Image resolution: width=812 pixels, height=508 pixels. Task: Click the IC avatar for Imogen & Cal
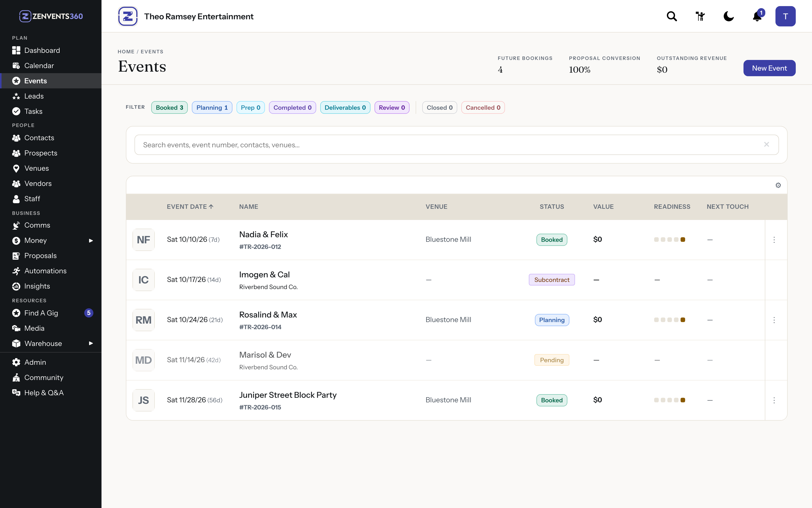[144, 280]
